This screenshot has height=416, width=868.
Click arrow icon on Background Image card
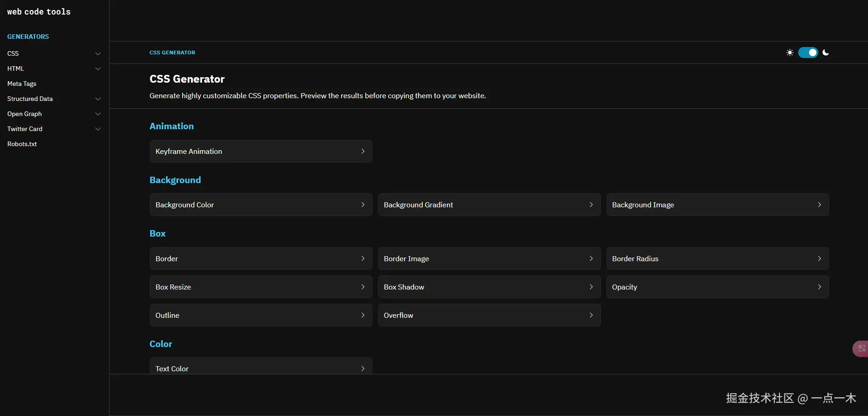click(x=820, y=205)
